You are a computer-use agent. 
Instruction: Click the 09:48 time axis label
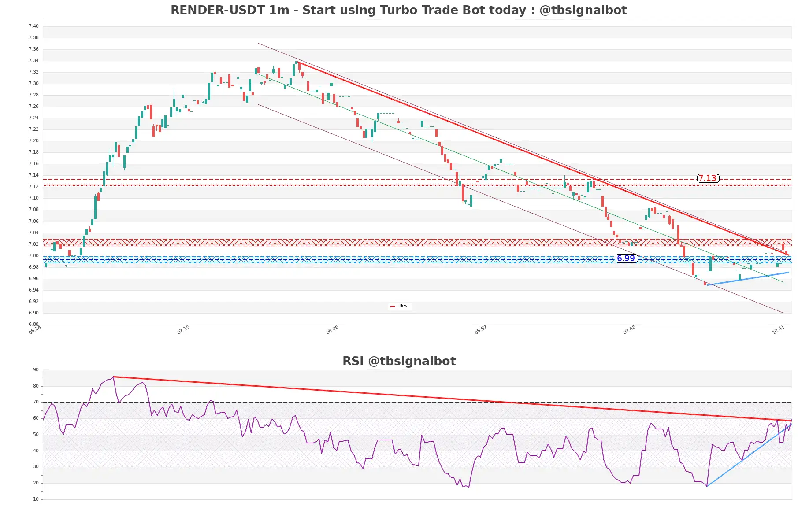pyautogui.click(x=629, y=329)
